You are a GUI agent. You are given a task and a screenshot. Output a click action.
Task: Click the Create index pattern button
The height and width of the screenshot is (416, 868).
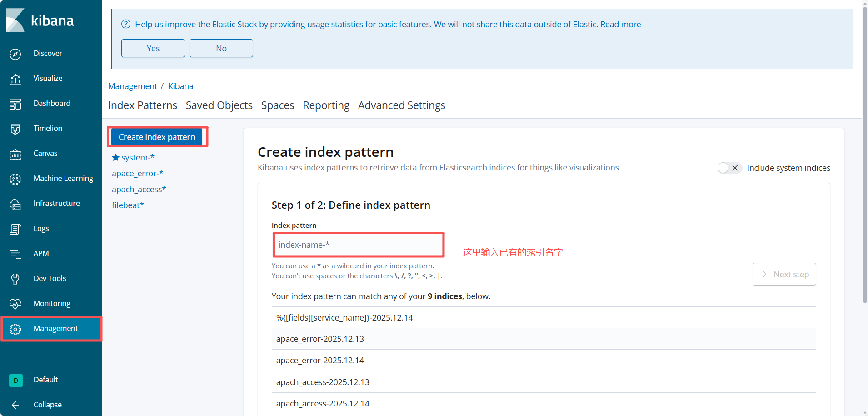157,137
